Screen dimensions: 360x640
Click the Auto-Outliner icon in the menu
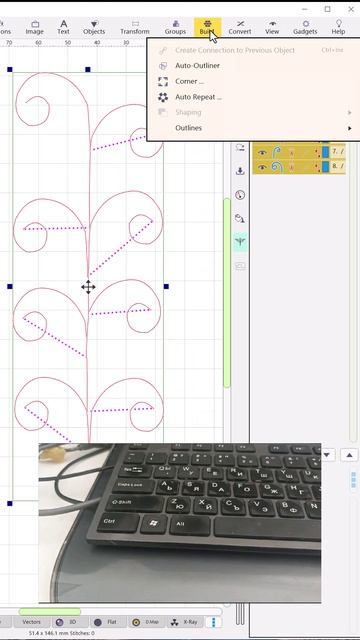point(163,66)
